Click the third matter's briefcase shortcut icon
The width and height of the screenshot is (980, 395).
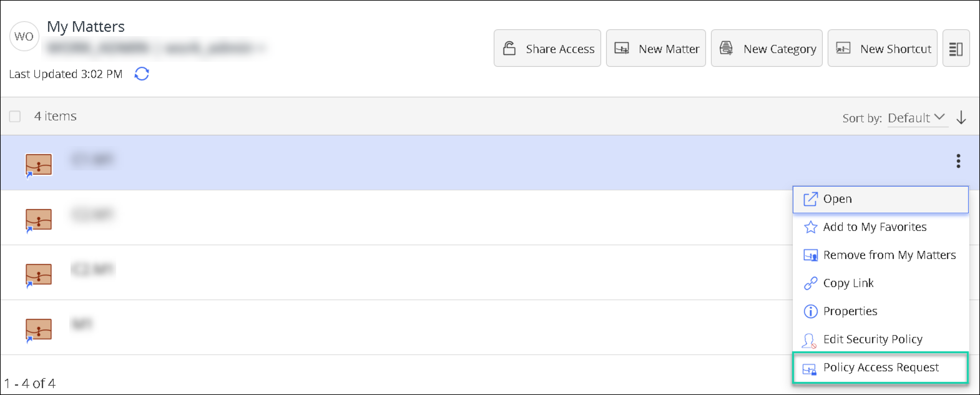(x=38, y=275)
